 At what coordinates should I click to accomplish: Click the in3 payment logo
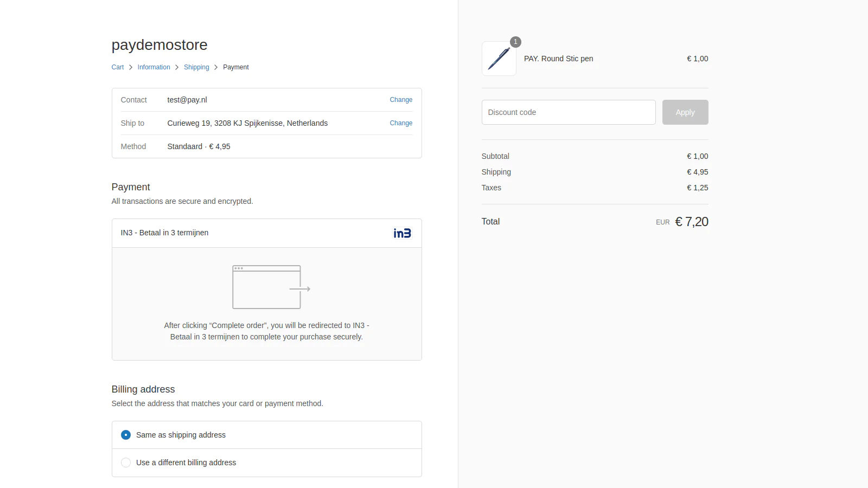(x=402, y=233)
